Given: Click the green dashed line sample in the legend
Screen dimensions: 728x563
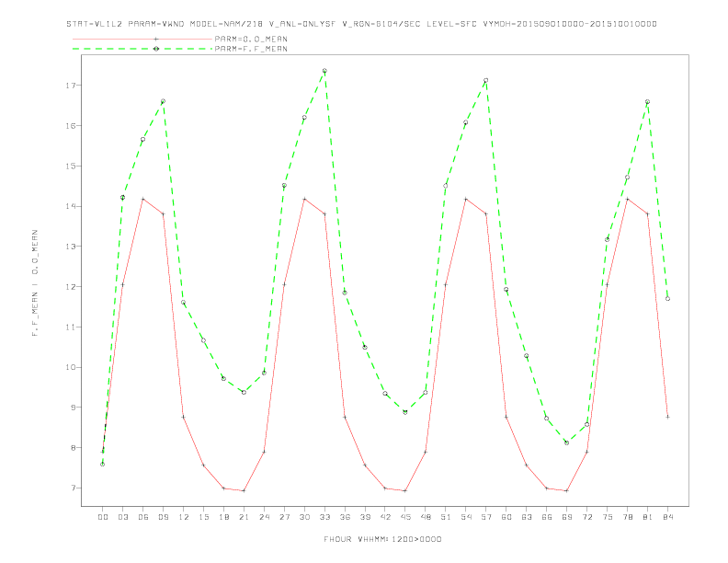Looking at the screenshot, I should [142, 49].
